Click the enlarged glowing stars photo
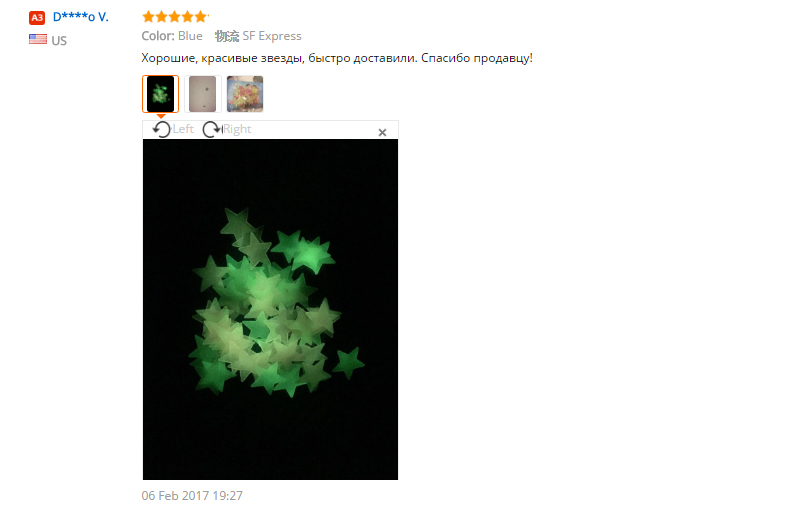Viewport: 810px width, 517px height. pos(270,309)
